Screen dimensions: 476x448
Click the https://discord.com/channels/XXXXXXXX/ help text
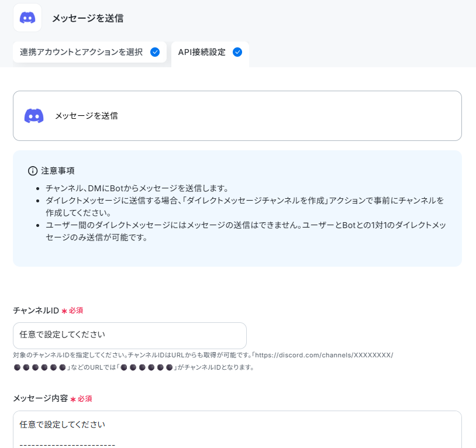tap(323, 355)
